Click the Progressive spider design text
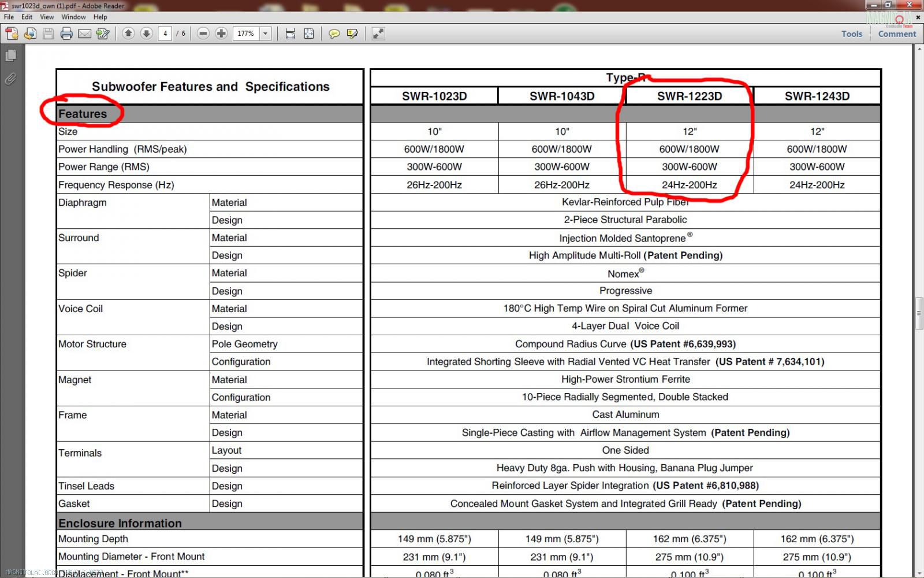 (x=625, y=291)
